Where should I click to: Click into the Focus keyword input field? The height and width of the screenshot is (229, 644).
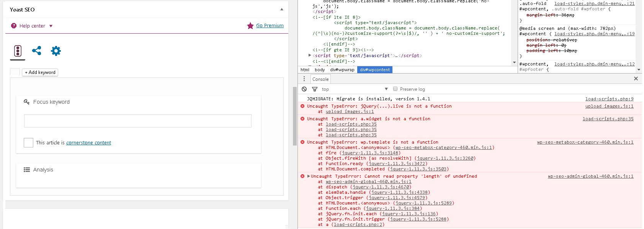point(138,121)
